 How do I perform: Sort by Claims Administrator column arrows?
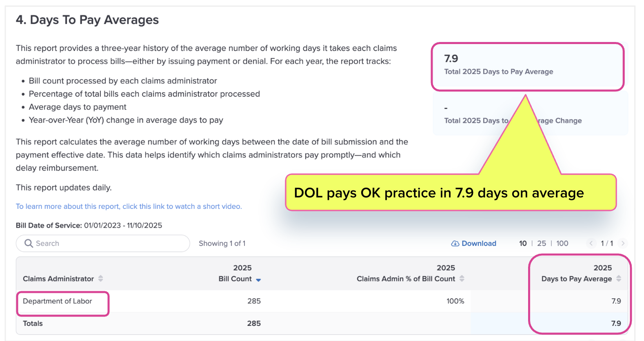pos(100,279)
